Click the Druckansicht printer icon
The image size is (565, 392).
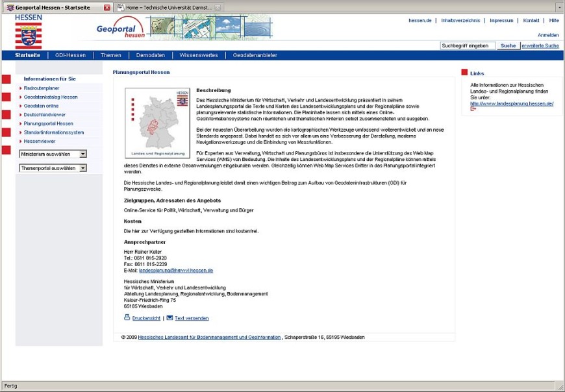(127, 317)
